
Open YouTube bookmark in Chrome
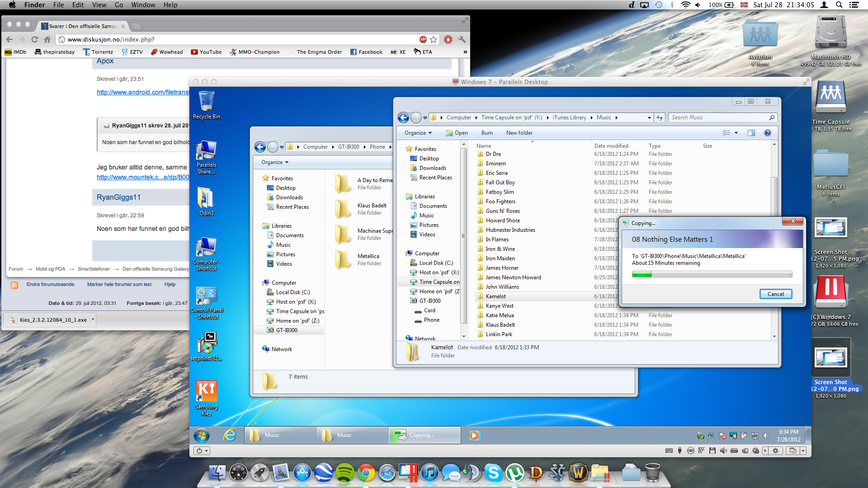pos(206,52)
